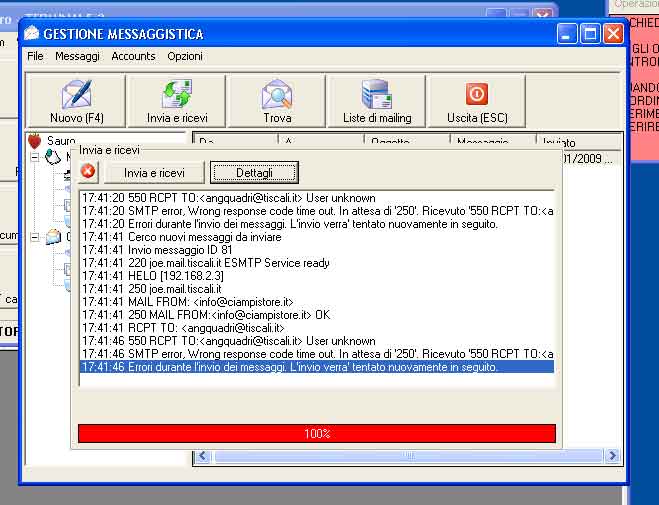Screen dimensions: 659x505
Task: Click the horizontal scrollbar right arrow
Action: click(x=612, y=456)
